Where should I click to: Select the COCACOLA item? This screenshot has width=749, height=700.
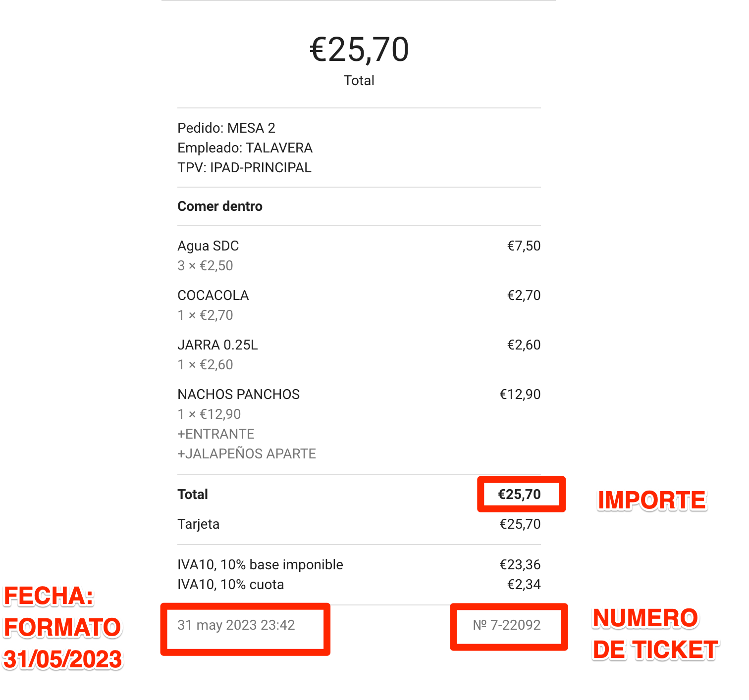tap(213, 296)
